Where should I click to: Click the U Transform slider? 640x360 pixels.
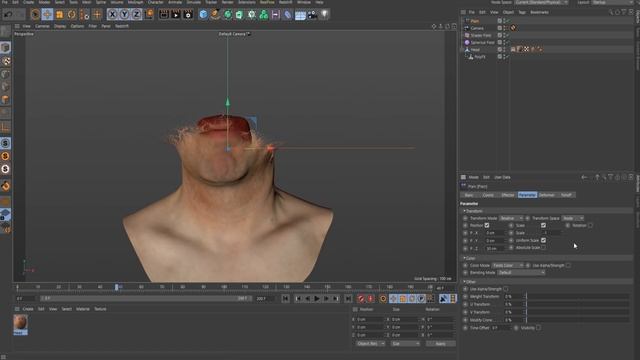point(578,304)
